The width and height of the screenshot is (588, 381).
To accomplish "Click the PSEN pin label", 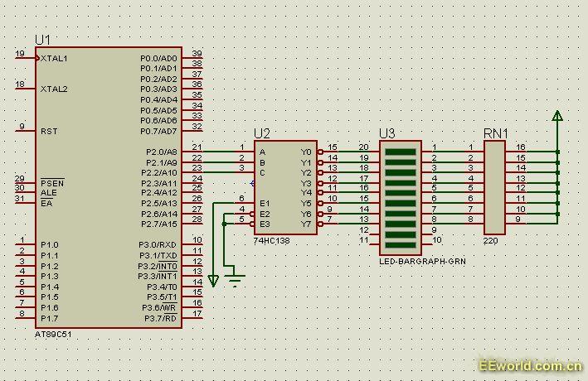I will pos(52,183).
